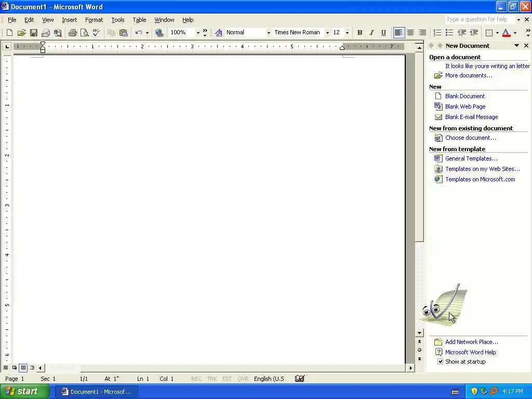The image size is (532, 399).
Task: Run Spelling and Grammar check
Action: pyautogui.click(x=96, y=33)
